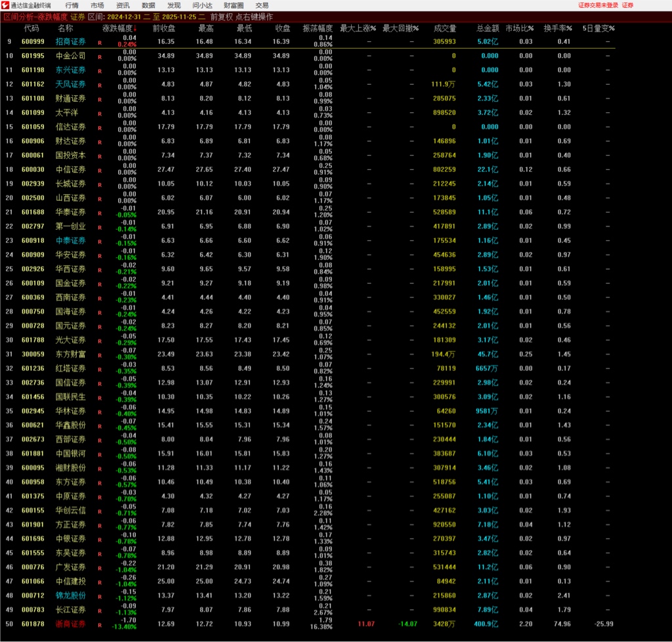Open the 交易 menu
672x642 pixels.
coord(262,5)
